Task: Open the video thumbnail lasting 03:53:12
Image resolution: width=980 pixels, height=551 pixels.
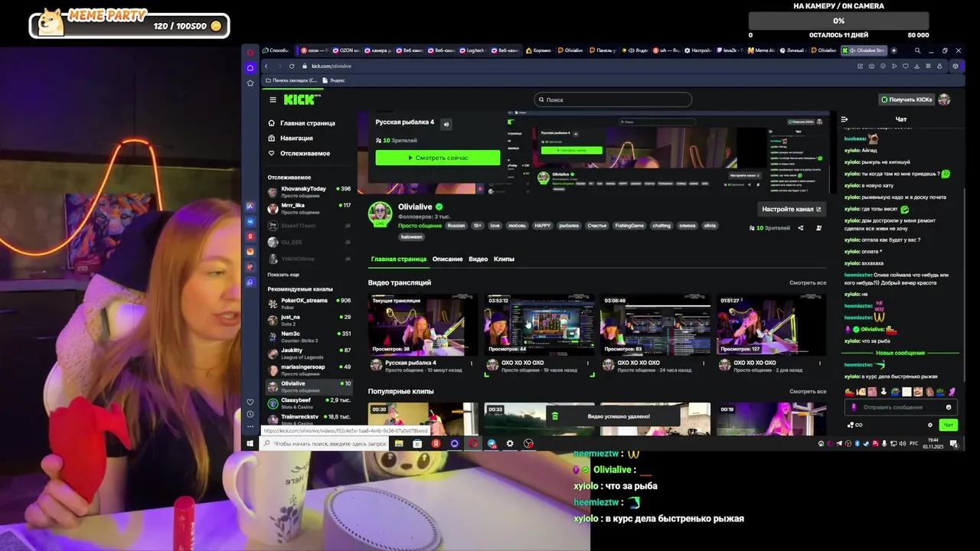Action: coord(539,325)
